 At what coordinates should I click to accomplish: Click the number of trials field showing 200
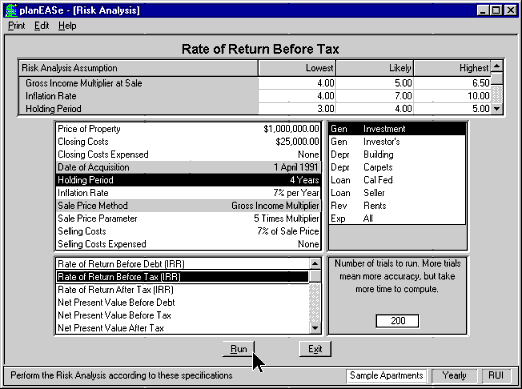397,321
